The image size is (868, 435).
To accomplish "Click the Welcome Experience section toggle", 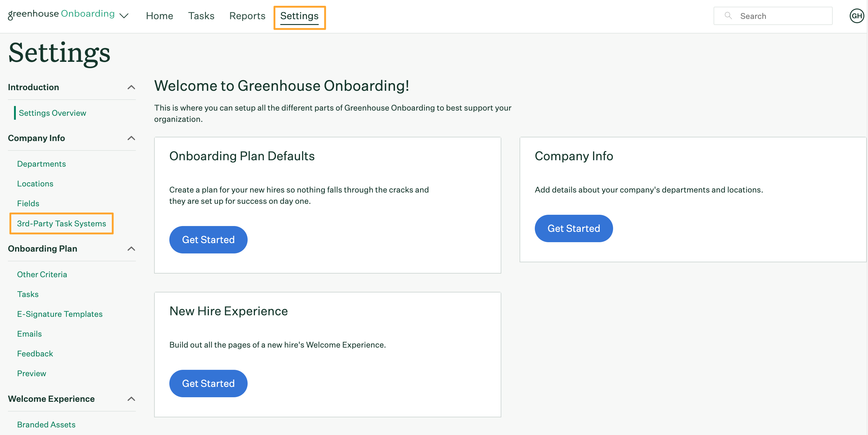I will 132,398.
